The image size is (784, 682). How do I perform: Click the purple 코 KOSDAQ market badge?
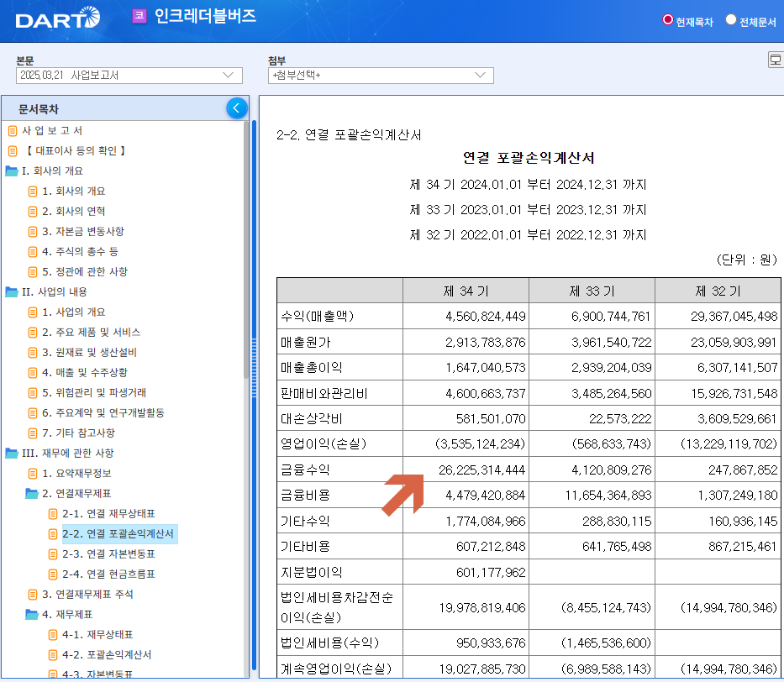[139, 15]
